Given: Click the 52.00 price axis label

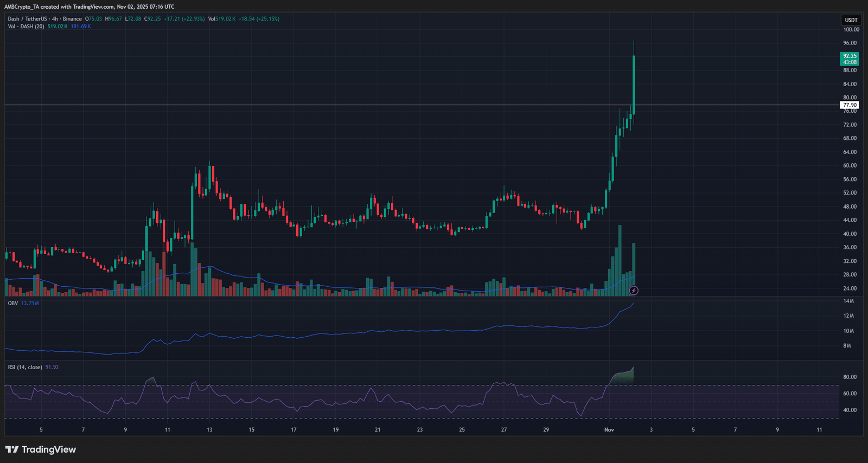Looking at the screenshot, I should point(850,193).
